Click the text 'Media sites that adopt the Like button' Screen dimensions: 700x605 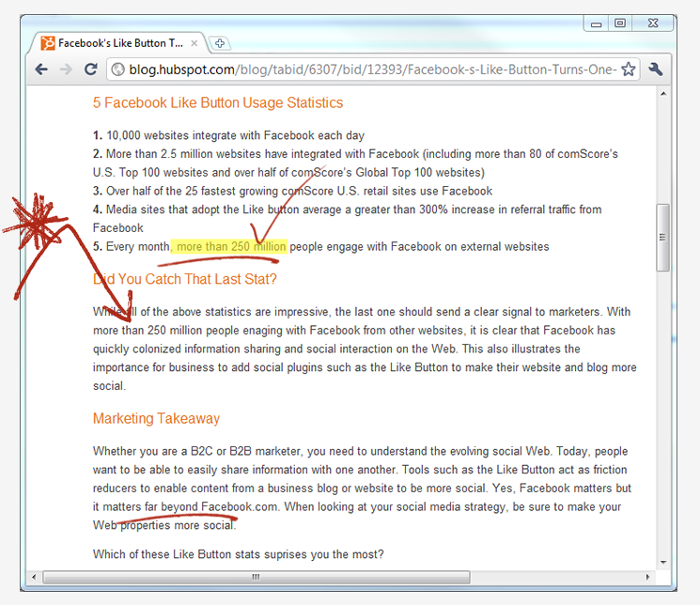click(x=203, y=209)
